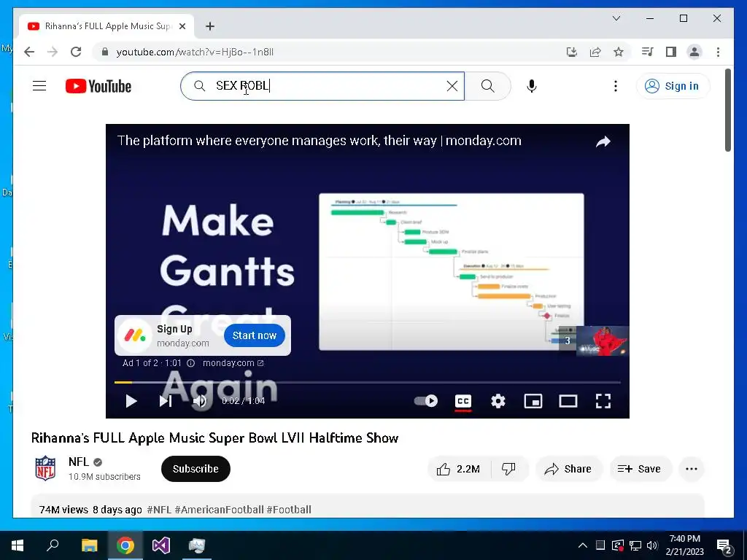Viewport: 747px width, 560px height.
Task: Save the video to a playlist
Action: [x=640, y=469]
